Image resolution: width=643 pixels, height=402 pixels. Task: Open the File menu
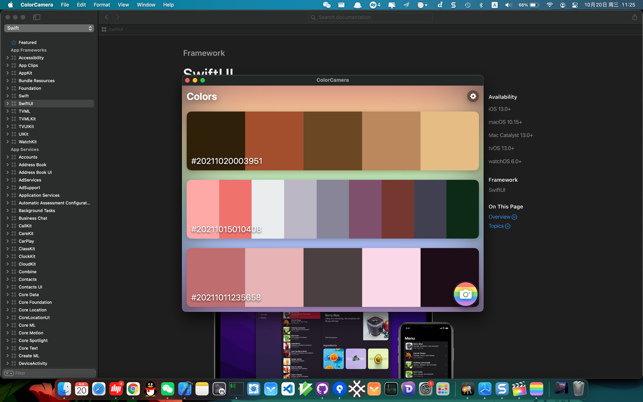(x=65, y=5)
